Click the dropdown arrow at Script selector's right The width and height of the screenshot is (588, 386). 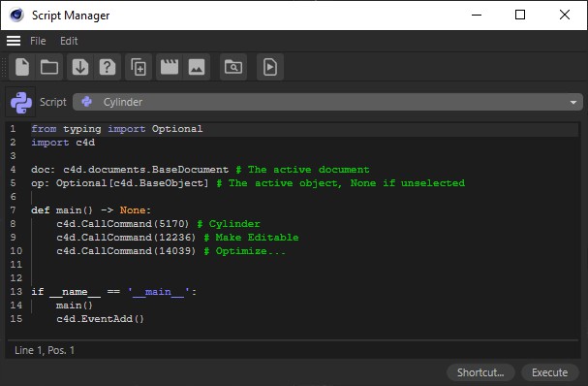(x=573, y=103)
